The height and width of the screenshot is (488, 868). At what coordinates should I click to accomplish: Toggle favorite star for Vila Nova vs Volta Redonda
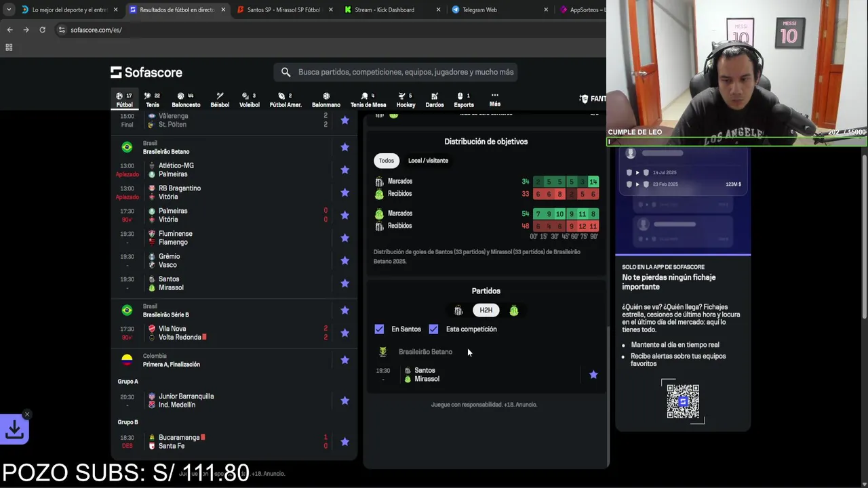344,333
